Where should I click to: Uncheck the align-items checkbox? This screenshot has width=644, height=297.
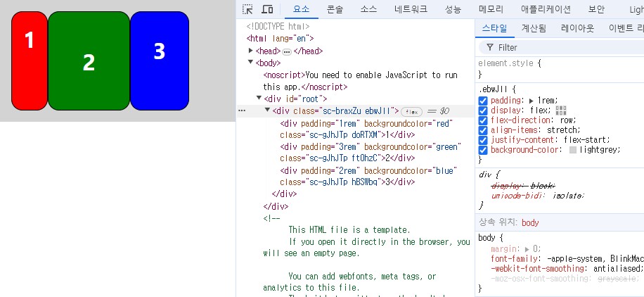(483, 130)
